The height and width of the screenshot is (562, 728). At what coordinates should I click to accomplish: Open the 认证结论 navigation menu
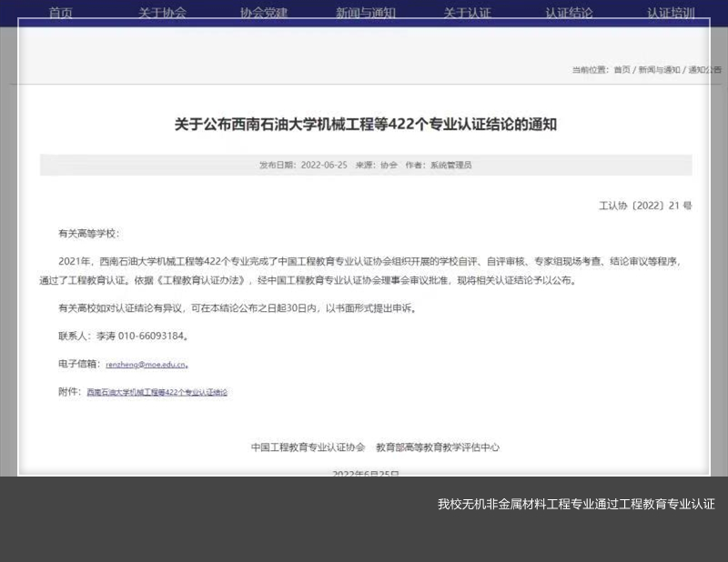pos(569,13)
